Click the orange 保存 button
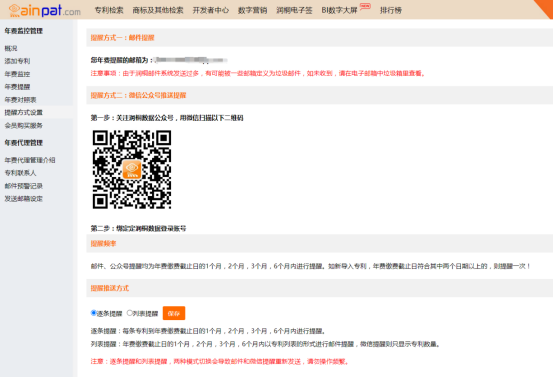Image resolution: width=553 pixels, height=377 pixels. [x=174, y=313]
